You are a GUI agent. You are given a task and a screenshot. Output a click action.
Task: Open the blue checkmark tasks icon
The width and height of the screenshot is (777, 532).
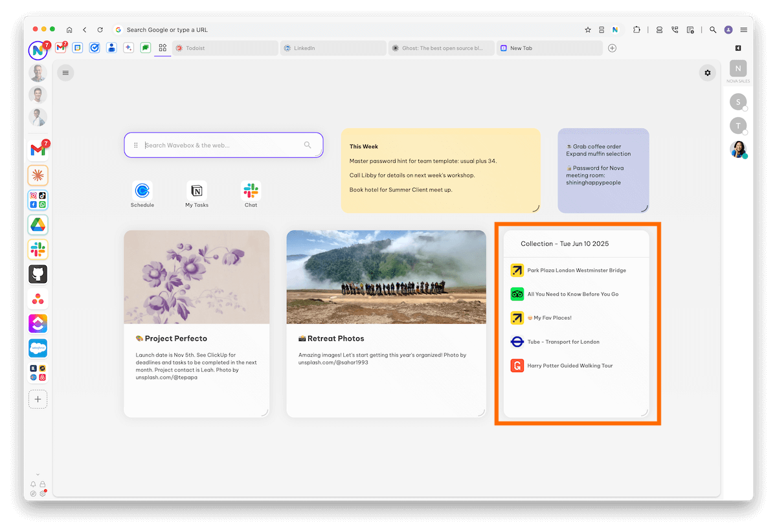pyautogui.click(x=95, y=48)
